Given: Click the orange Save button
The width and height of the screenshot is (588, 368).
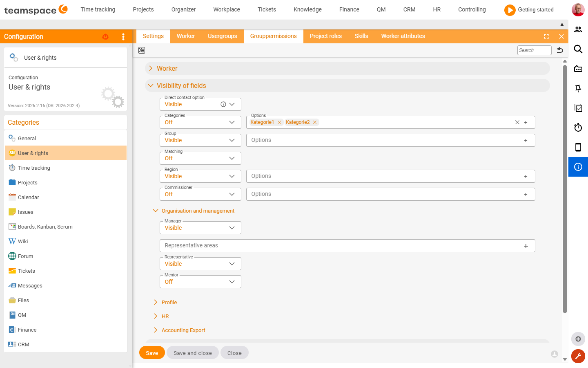Looking at the screenshot, I should 152,353.
